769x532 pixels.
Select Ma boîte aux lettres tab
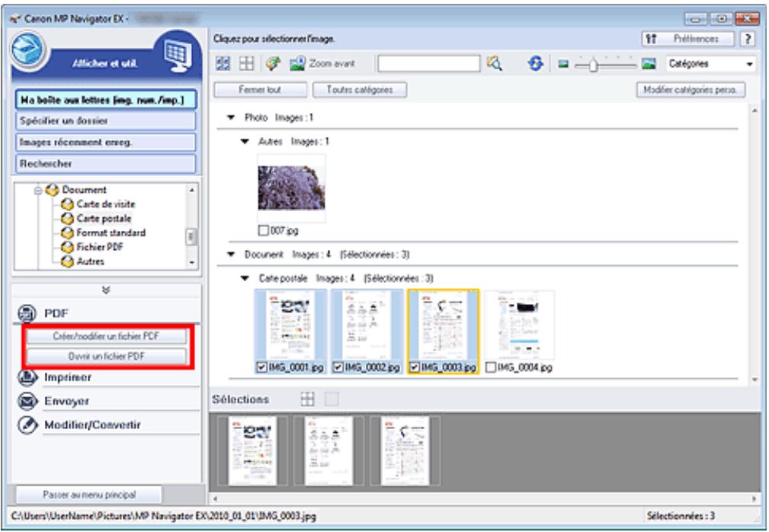[106, 100]
